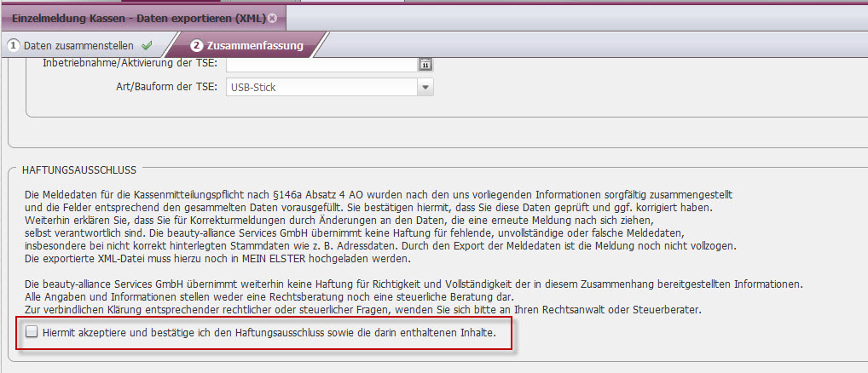The height and width of the screenshot is (373, 868).
Task: Close the Einzelmeldung Kassen tab
Action: (x=272, y=18)
